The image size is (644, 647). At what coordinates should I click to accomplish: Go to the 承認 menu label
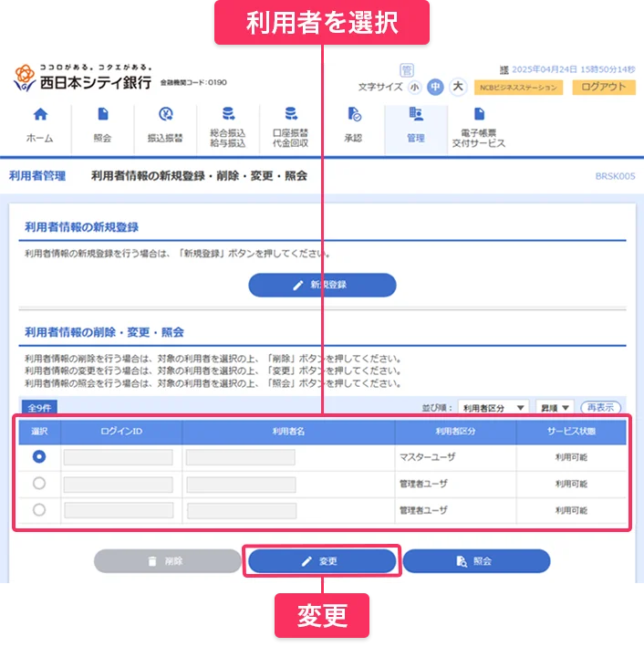[353, 138]
